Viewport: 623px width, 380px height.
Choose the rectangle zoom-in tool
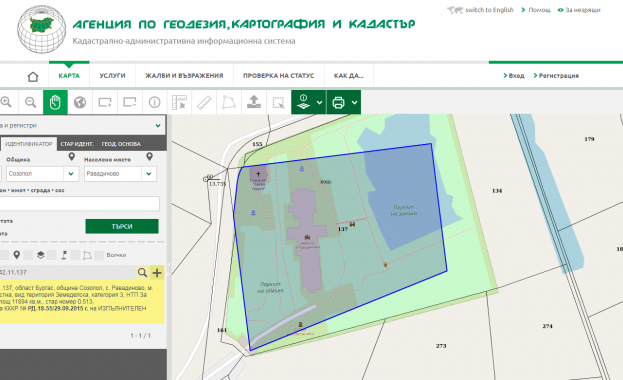click(105, 102)
